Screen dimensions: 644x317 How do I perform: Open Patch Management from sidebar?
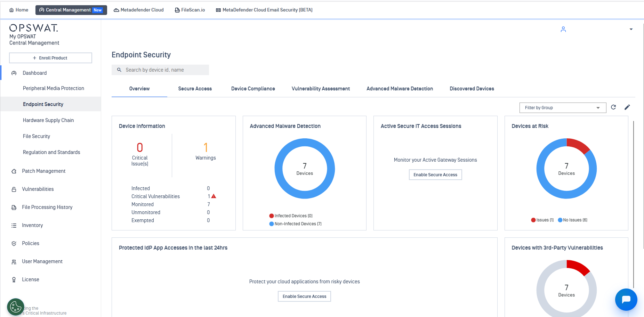click(x=43, y=171)
